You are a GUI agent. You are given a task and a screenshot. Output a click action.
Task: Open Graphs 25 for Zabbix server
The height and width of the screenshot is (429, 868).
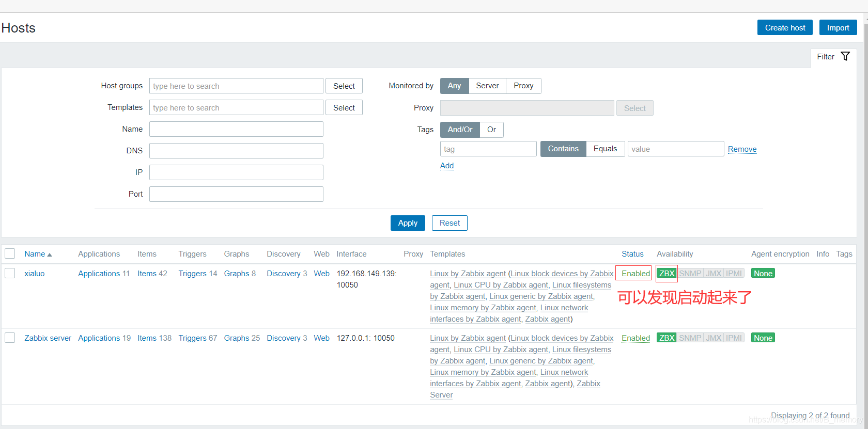click(x=237, y=338)
